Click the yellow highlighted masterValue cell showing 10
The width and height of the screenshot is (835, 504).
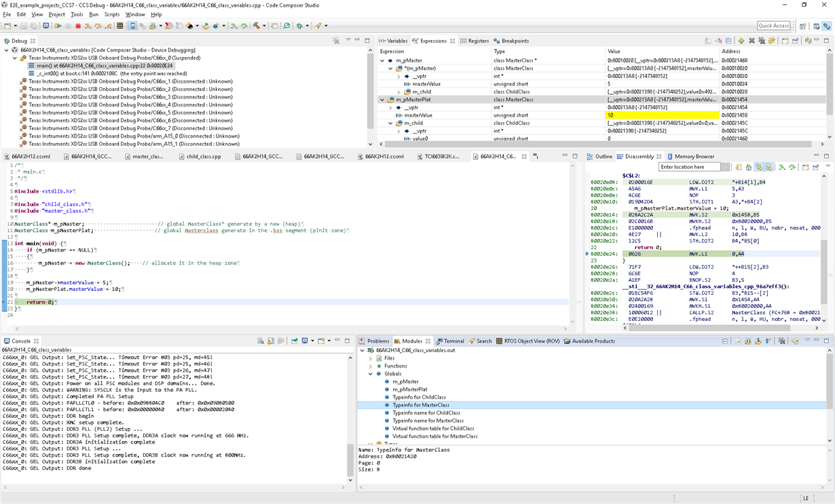pos(661,115)
